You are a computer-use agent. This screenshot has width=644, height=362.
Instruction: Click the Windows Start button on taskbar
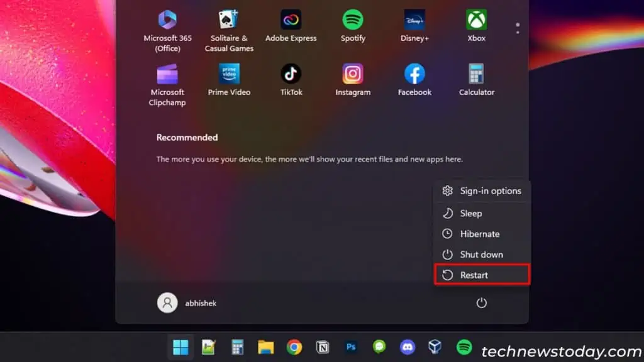pyautogui.click(x=180, y=347)
